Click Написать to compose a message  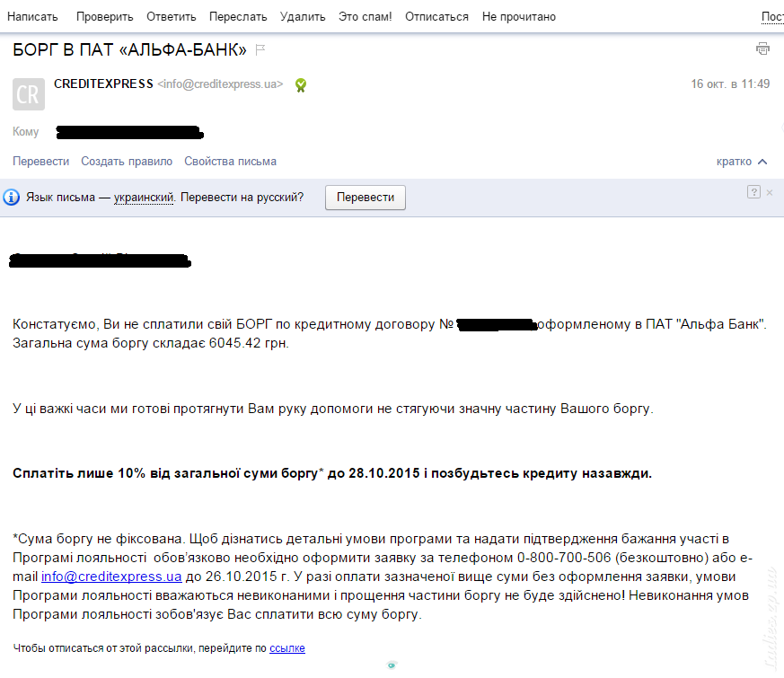click(x=32, y=16)
